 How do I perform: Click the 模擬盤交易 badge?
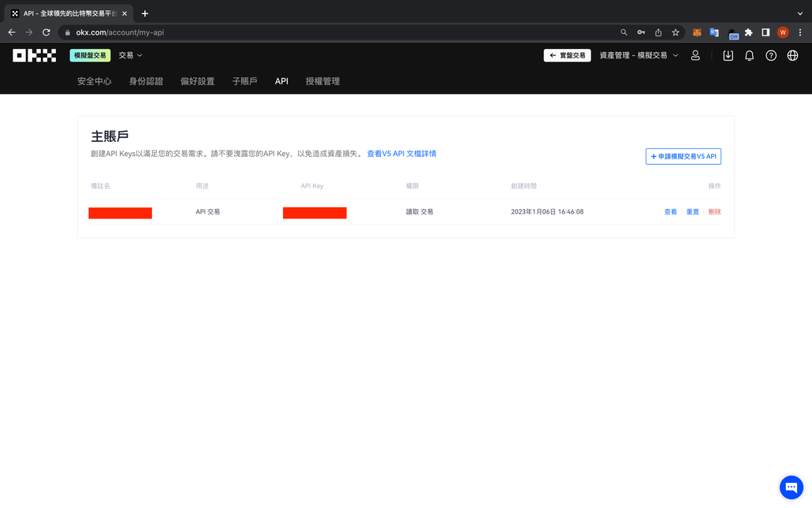tap(90, 55)
